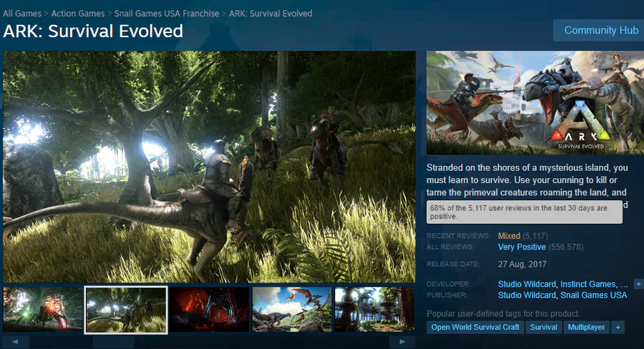644x349 pixels.
Task: Click the ARK: Survival Evolved page title
Action: (x=93, y=31)
